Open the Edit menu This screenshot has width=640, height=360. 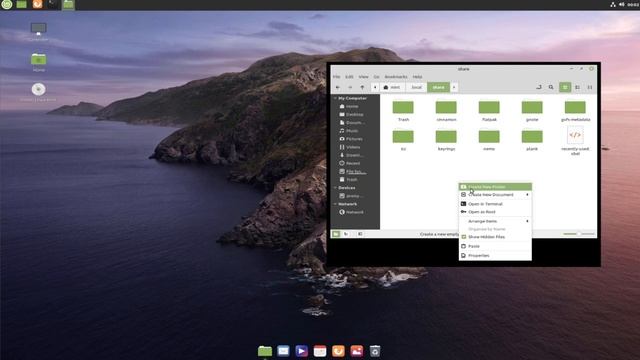pyautogui.click(x=349, y=77)
